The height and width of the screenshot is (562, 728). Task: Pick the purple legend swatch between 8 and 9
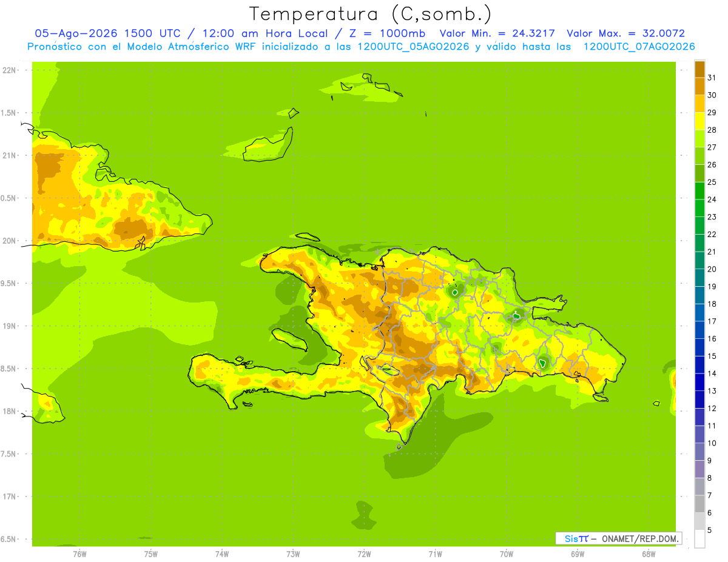(x=699, y=469)
